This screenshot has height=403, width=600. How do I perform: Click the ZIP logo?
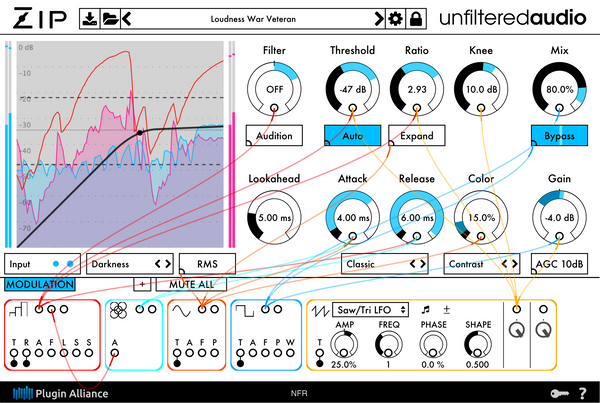click(x=39, y=18)
